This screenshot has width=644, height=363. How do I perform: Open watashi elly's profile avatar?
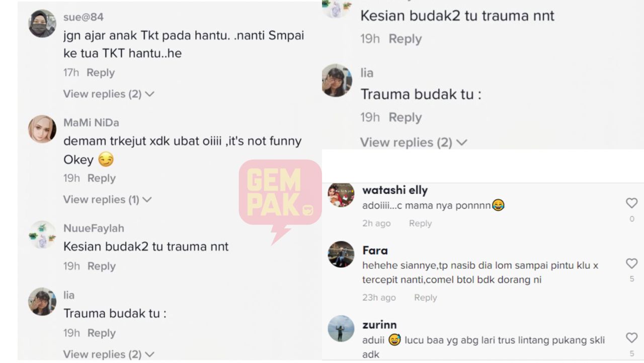click(x=341, y=194)
